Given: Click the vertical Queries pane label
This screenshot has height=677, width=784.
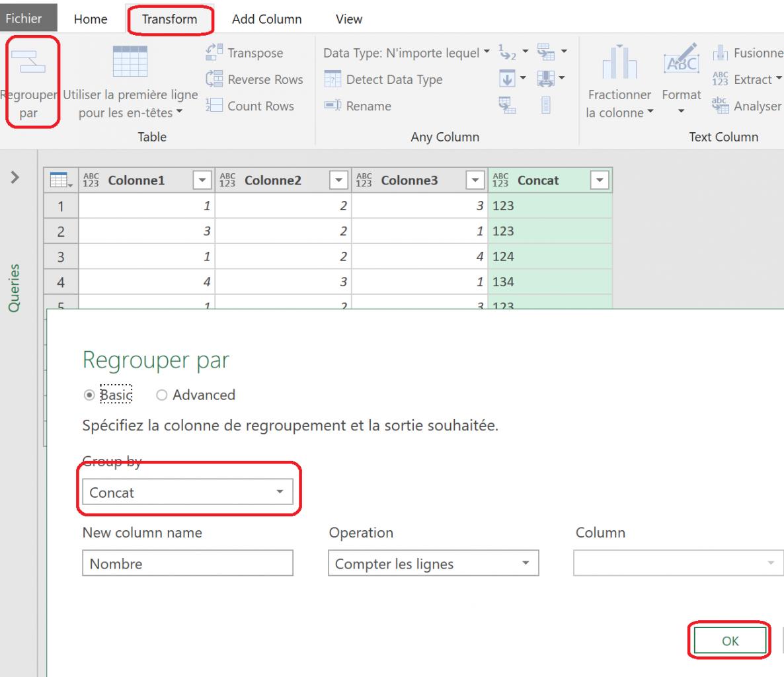Looking at the screenshot, I should (x=14, y=288).
